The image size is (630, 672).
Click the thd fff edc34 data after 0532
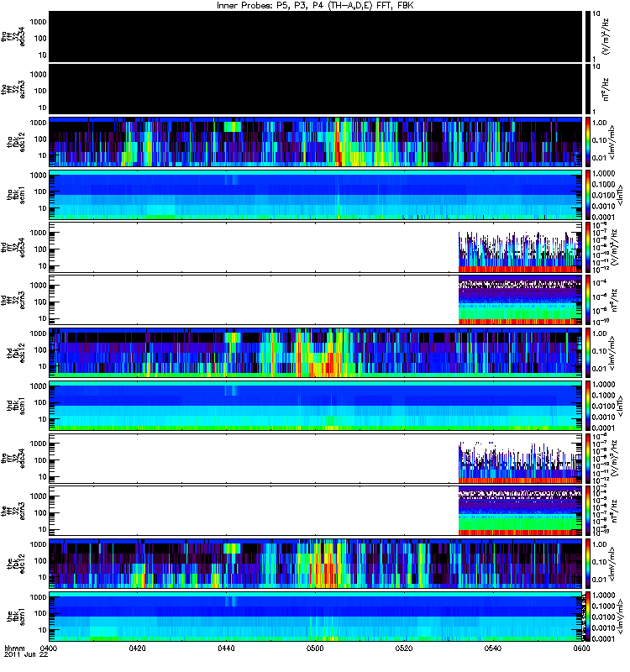(520, 252)
